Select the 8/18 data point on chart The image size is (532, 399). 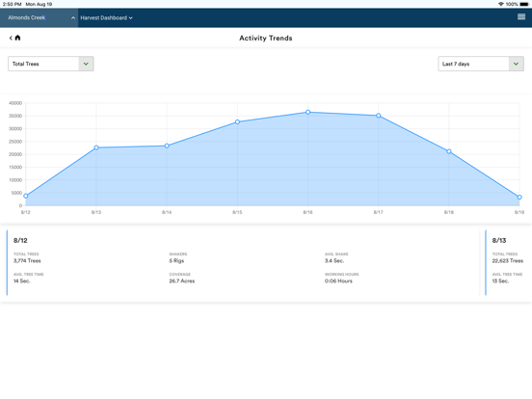[x=449, y=151]
